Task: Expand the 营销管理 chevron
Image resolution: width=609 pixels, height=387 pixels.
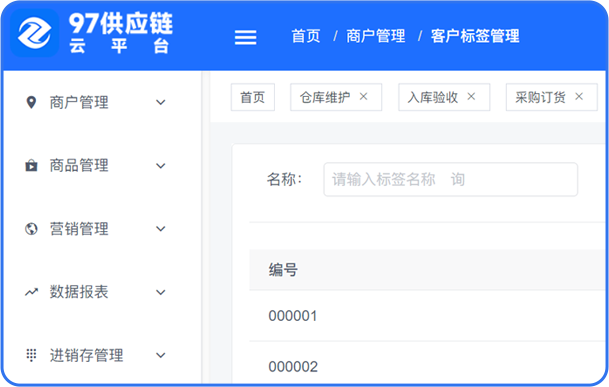Action: (160, 229)
